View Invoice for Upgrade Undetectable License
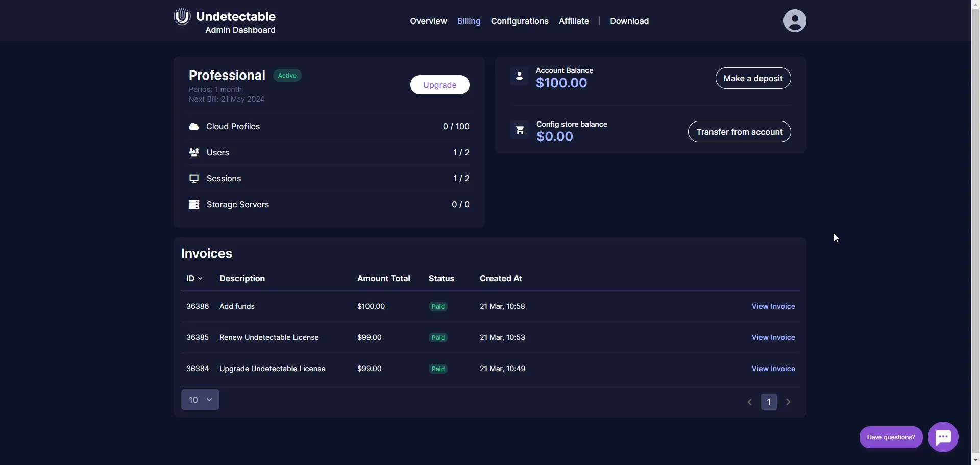The width and height of the screenshot is (980, 465). pyautogui.click(x=773, y=369)
